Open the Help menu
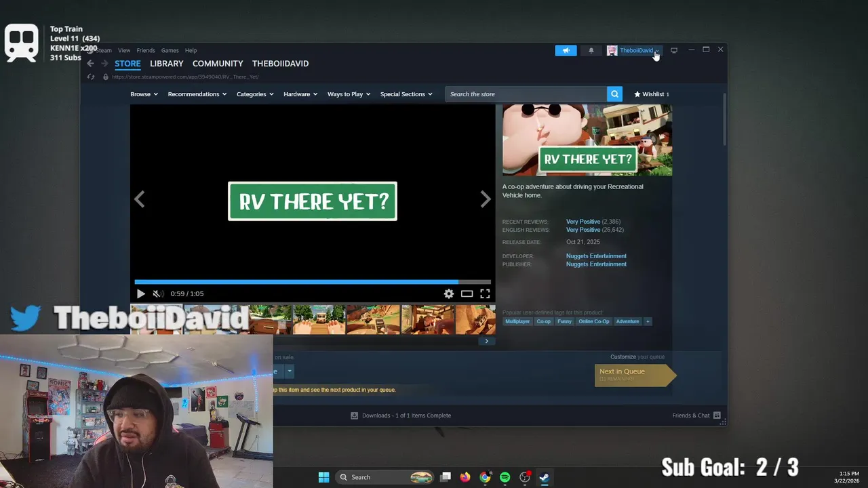 [x=191, y=50]
